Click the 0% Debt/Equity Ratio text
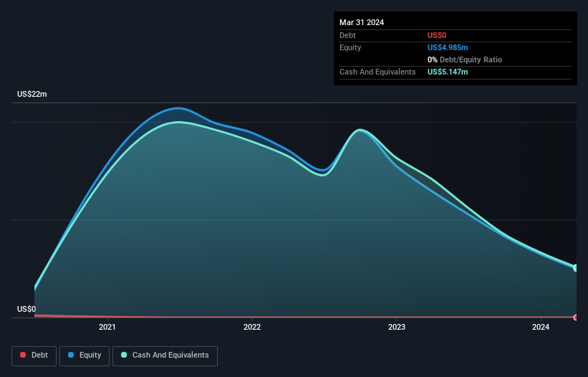588x377 pixels. 465,59
